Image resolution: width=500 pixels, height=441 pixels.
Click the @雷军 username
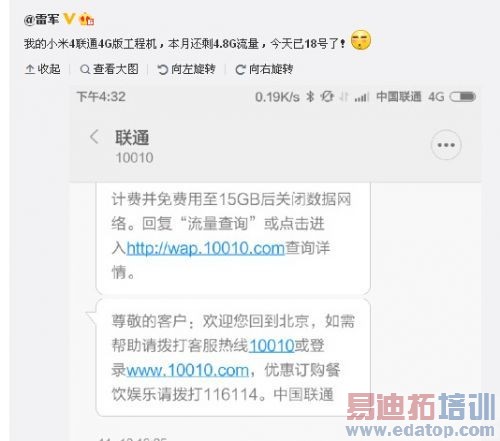[41, 19]
